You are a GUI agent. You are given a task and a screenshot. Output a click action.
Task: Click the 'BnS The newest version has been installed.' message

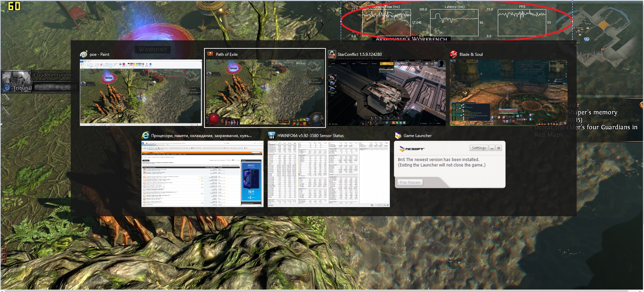[x=438, y=160]
